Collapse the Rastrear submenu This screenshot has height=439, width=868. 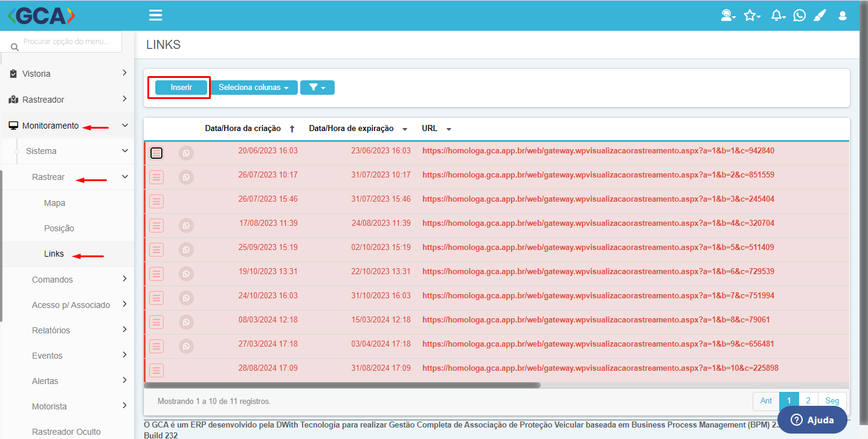pos(67,177)
